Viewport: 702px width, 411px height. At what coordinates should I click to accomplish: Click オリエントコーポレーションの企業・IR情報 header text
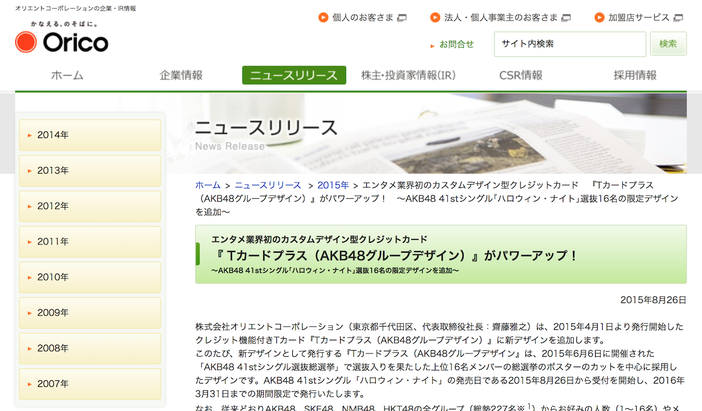[x=76, y=8]
